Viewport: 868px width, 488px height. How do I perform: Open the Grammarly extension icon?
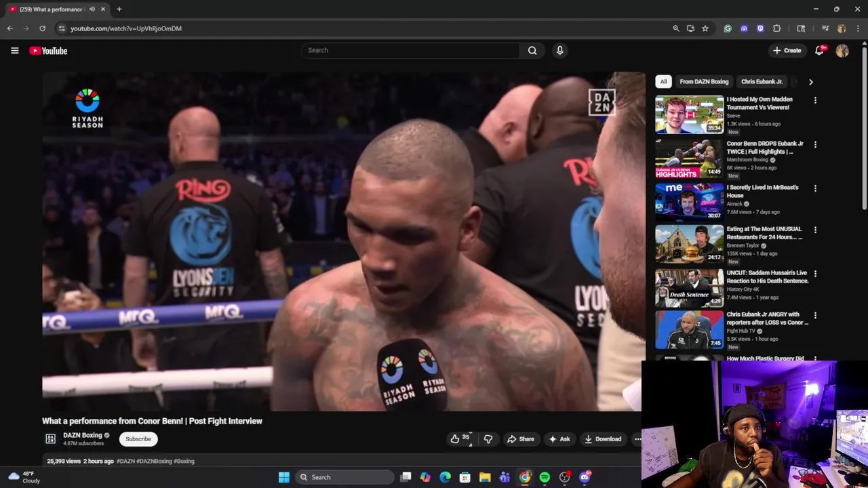[x=728, y=28]
